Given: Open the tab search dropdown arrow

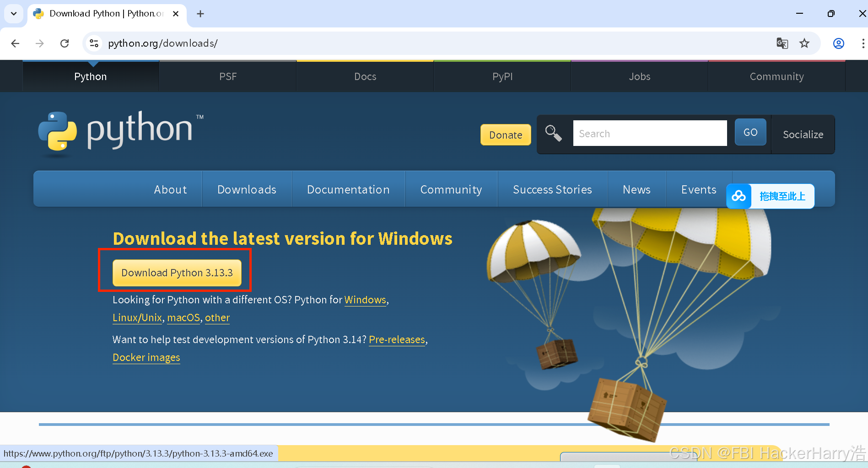Looking at the screenshot, I should 14,14.
